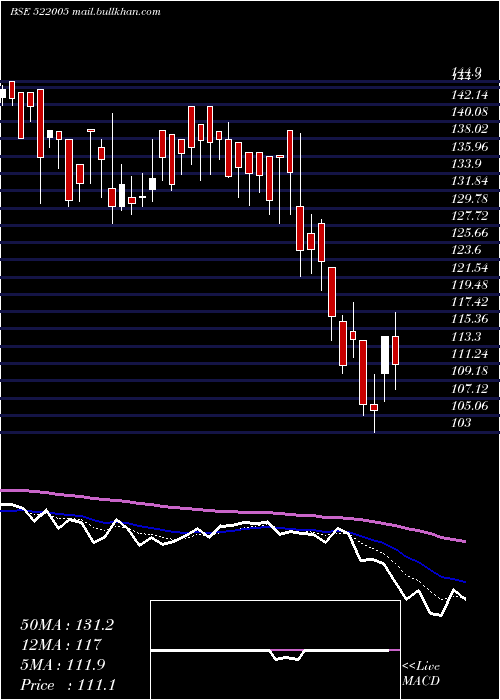Click the 138.02 price axis label

click(470, 129)
